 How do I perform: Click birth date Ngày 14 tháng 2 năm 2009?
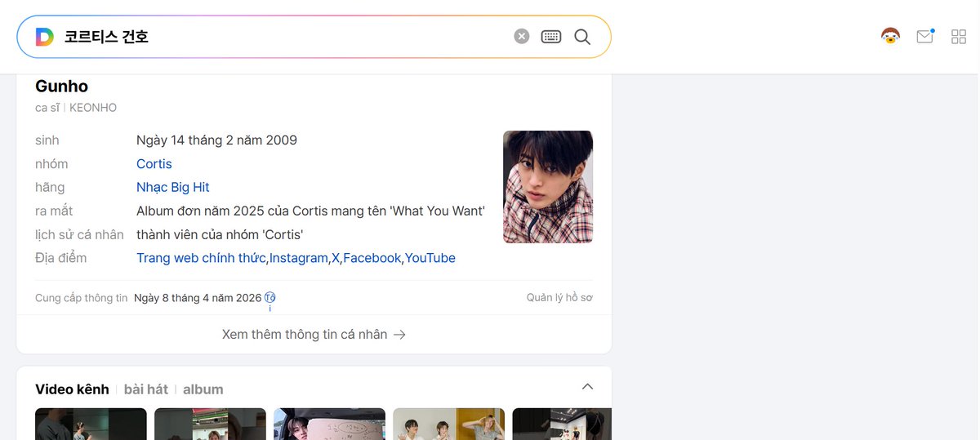coord(216,140)
